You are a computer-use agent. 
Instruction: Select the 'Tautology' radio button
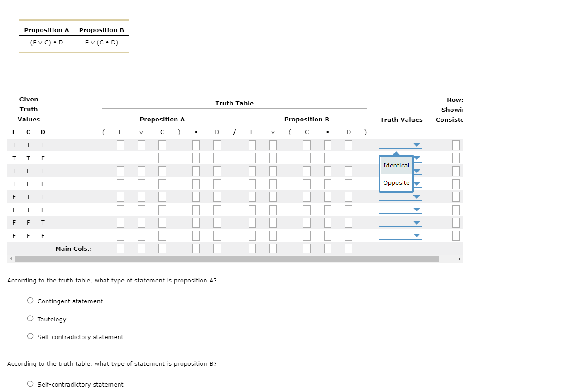tap(30, 318)
